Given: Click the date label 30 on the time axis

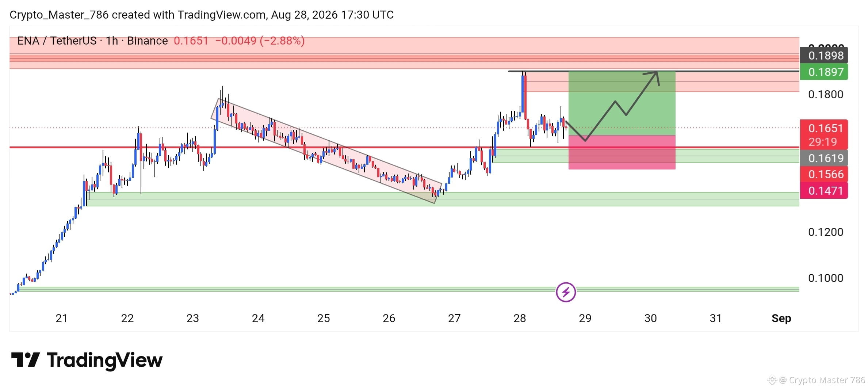Looking at the screenshot, I should [x=650, y=319].
